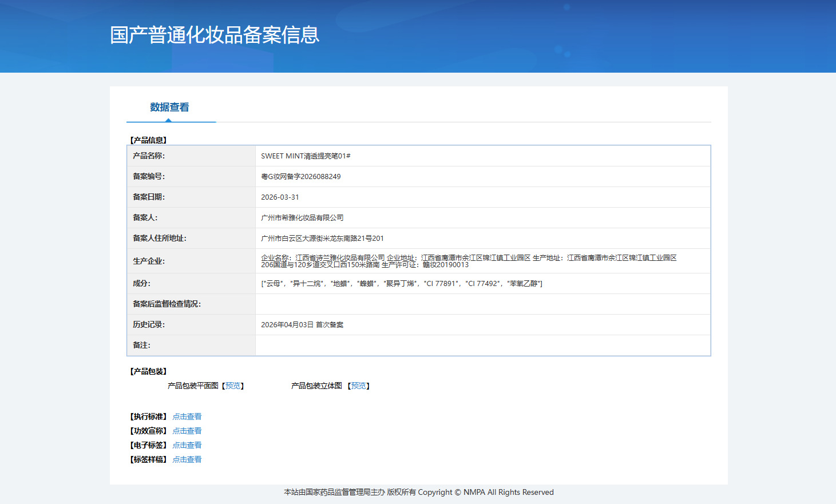Click the 【产品信息】 section heading

[x=148, y=140]
